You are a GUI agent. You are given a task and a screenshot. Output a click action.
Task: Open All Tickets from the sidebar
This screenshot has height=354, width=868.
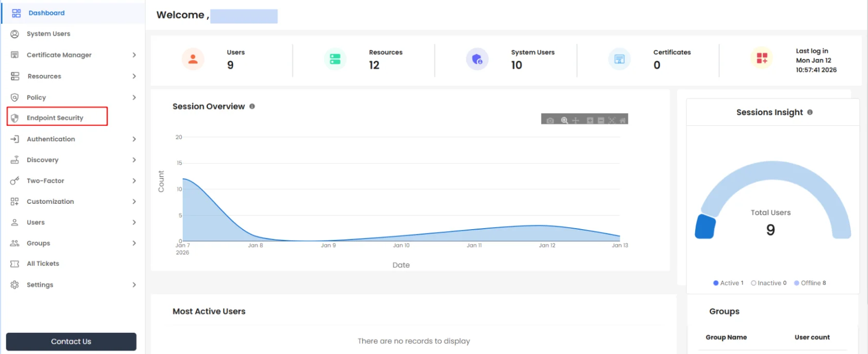pos(43,264)
